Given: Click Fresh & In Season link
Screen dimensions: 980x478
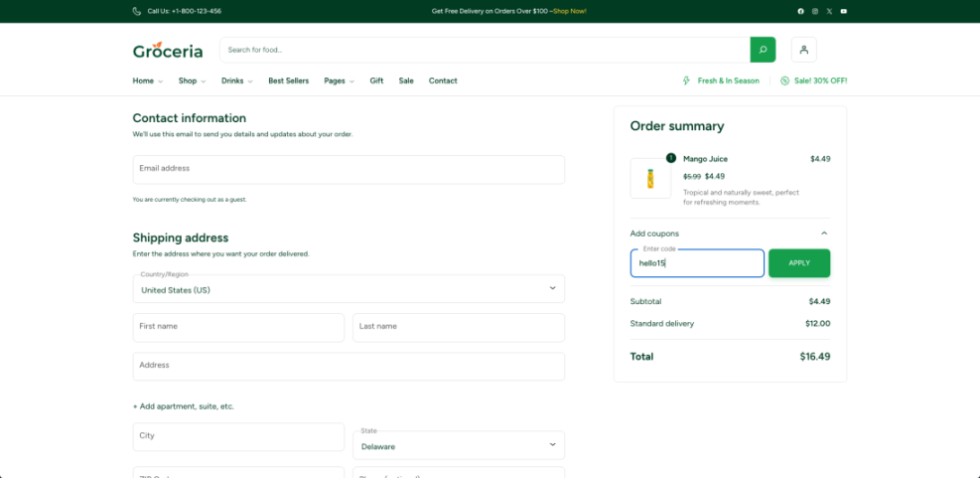Looking at the screenshot, I should click(x=728, y=80).
